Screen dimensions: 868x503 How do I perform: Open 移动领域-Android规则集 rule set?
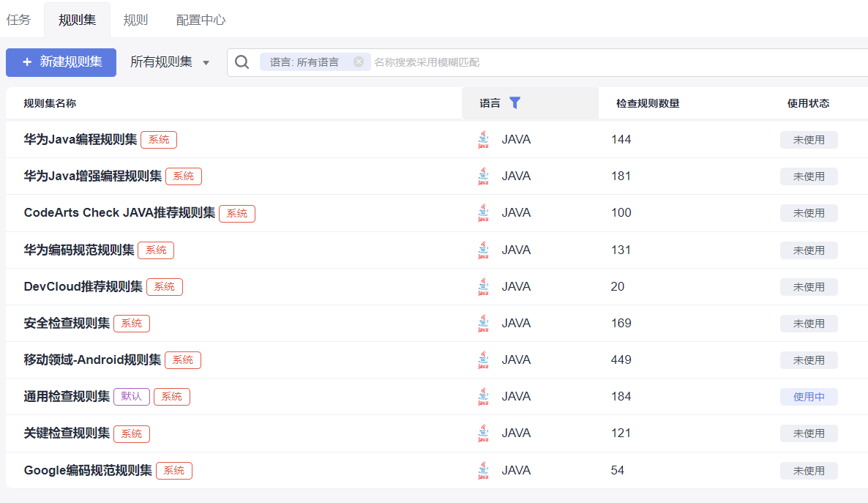pos(92,360)
